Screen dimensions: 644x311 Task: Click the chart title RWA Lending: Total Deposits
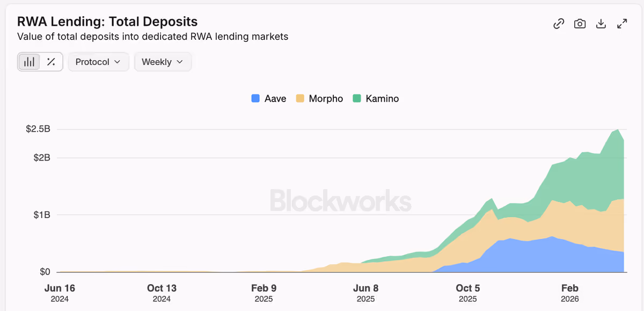pyautogui.click(x=107, y=21)
